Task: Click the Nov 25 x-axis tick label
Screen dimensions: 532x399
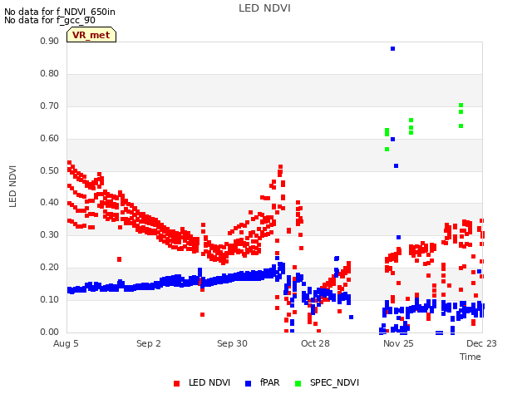Action: click(x=398, y=343)
